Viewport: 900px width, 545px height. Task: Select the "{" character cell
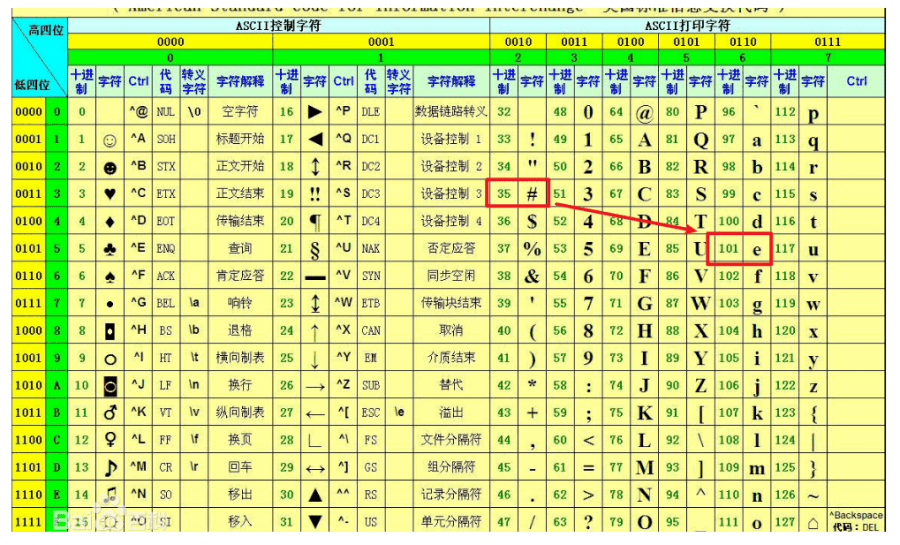pyautogui.click(x=813, y=412)
